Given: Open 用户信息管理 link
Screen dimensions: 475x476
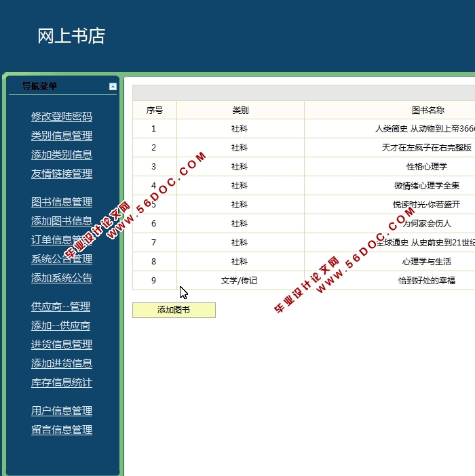Looking at the screenshot, I should click(x=62, y=411).
